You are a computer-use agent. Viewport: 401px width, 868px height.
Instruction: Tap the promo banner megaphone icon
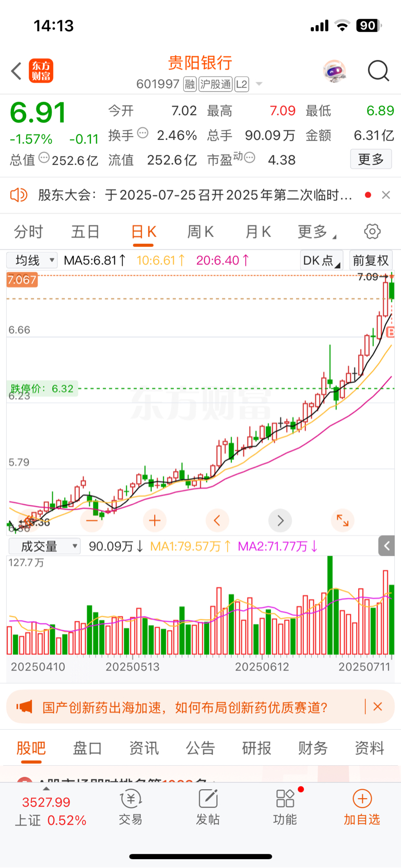pyautogui.click(x=24, y=707)
